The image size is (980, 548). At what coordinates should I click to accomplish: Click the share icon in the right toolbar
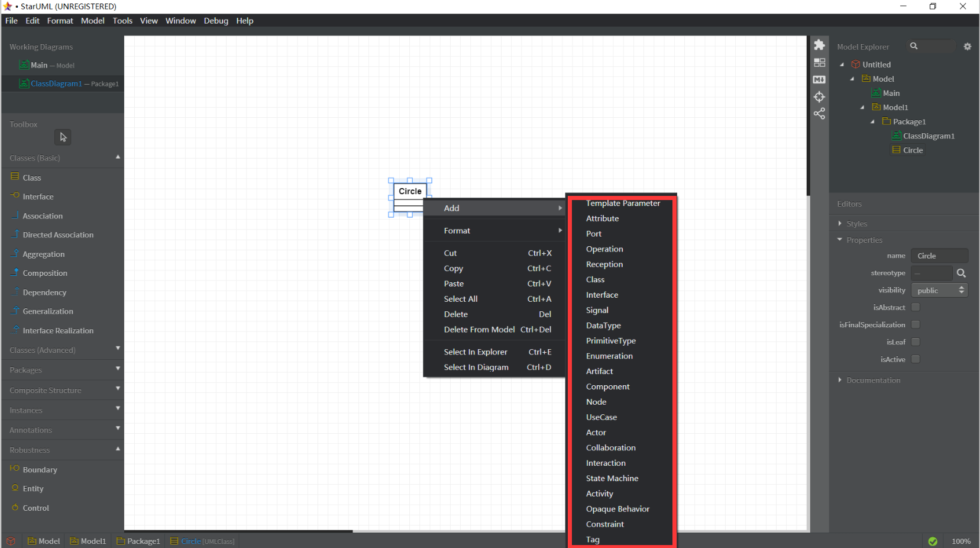coord(819,114)
